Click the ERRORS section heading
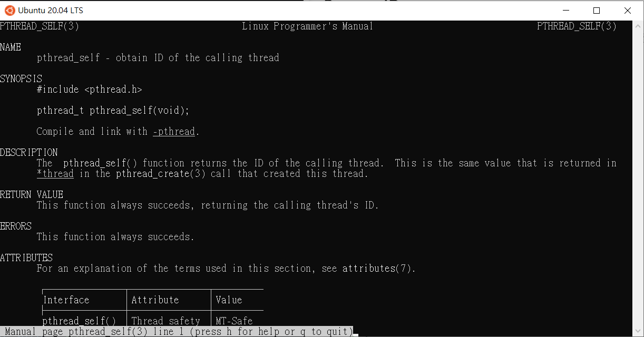 pos(16,226)
